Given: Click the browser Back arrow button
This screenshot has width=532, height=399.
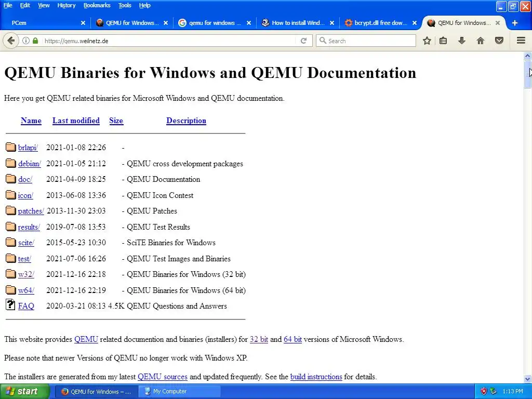Looking at the screenshot, I should pyautogui.click(x=11, y=41).
